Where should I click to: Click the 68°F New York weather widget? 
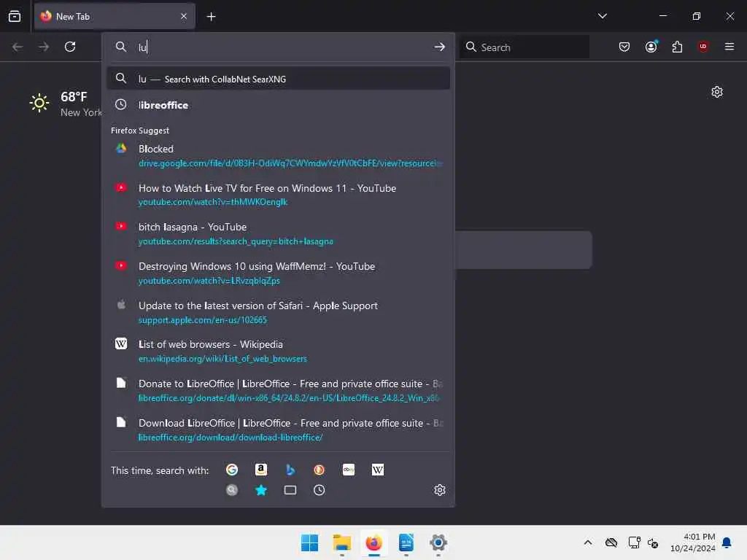(x=66, y=104)
